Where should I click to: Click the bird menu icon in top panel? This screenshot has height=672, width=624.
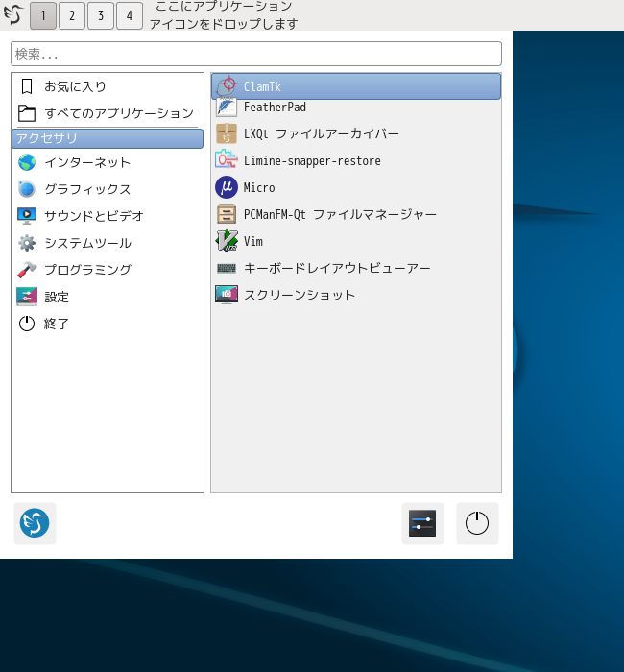13,14
